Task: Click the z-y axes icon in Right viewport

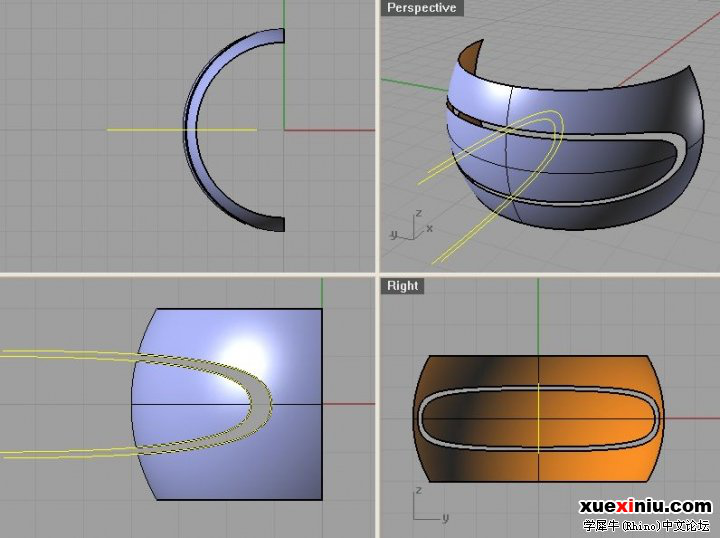Action: pyautogui.click(x=429, y=505)
